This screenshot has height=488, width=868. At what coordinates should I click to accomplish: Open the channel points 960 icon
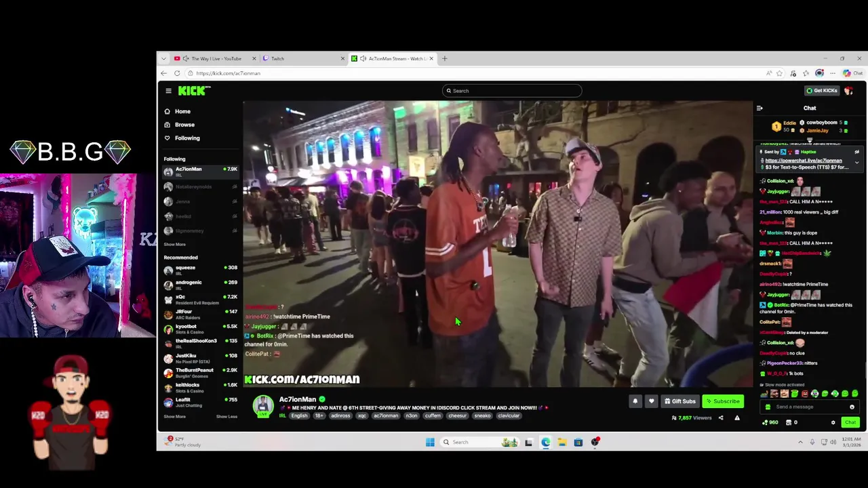click(770, 423)
